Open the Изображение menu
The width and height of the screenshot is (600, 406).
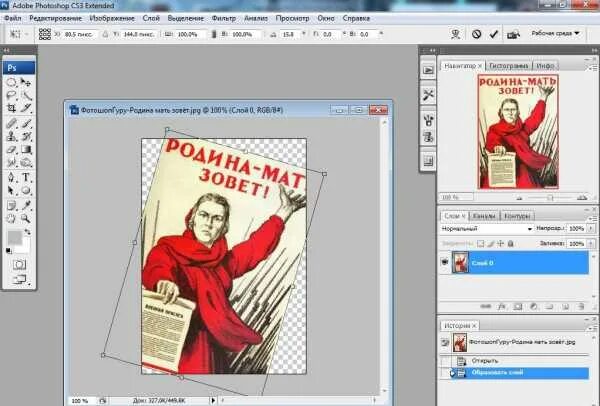pyautogui.click(x=112, y=18)
